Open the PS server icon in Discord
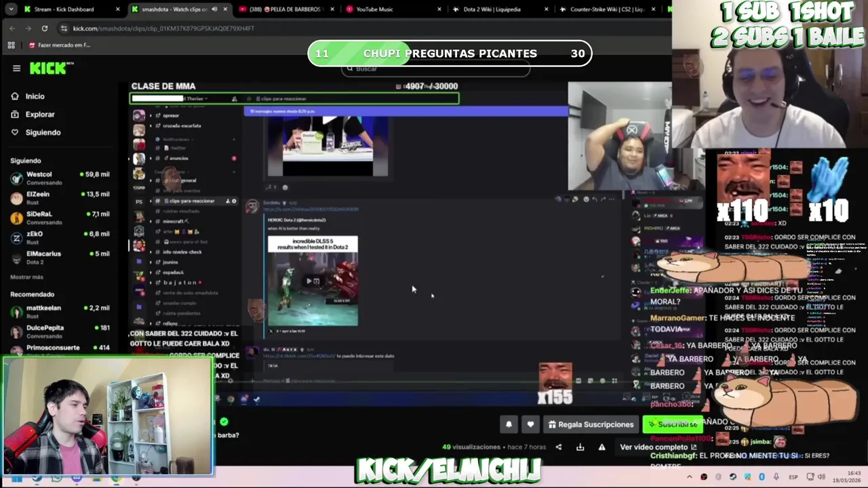Viewport: 868px width, 488px height. tap(139, 201)
